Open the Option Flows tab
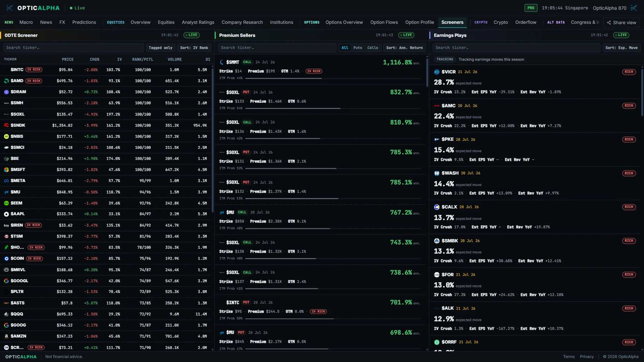 [384, 22]
